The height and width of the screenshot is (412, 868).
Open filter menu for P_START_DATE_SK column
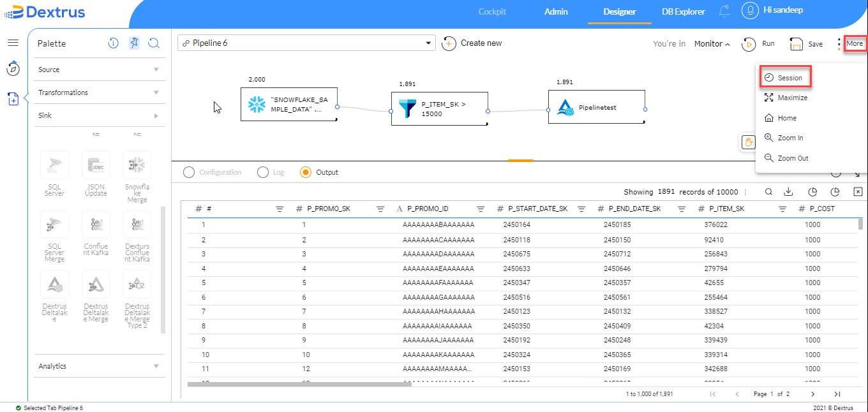pos(581,209)
